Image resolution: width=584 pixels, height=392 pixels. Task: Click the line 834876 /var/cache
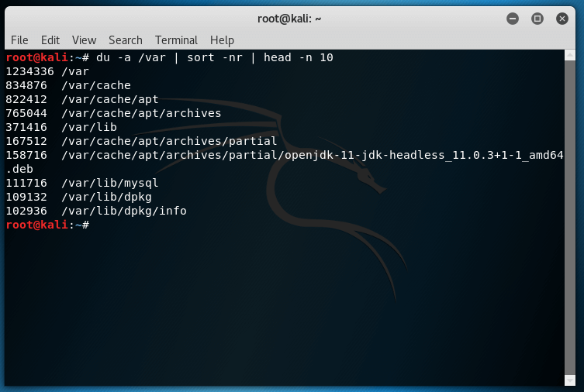click(x=68, y=85)
